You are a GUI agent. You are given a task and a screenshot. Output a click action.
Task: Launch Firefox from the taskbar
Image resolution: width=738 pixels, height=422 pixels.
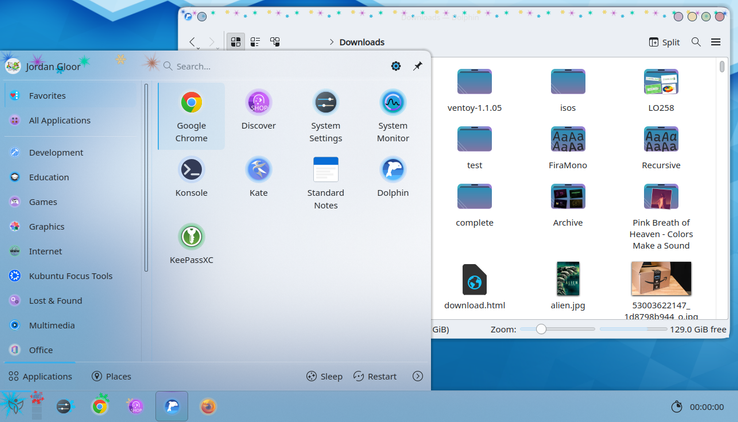tap(208, 406)
